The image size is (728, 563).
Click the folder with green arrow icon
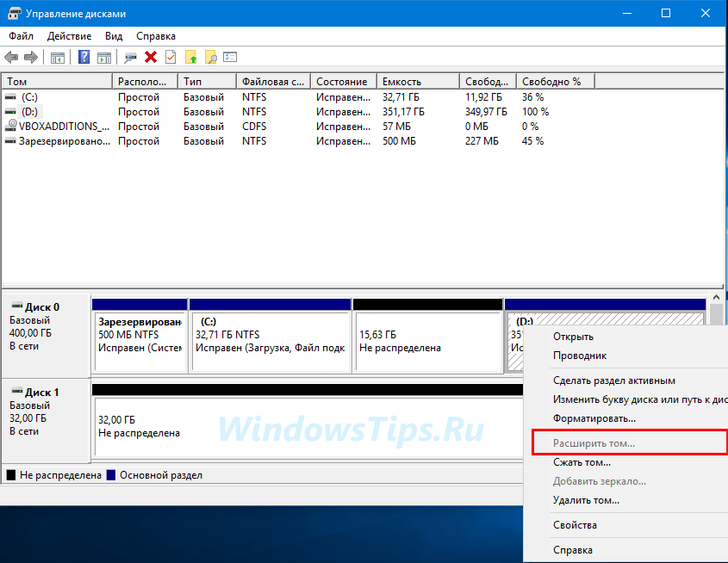pyautogui.click(x=190, y=57)
